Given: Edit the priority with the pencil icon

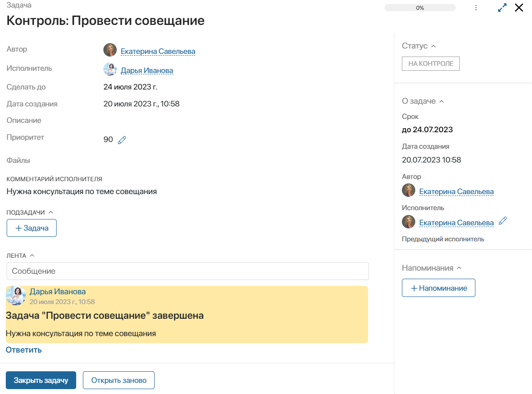Looking at the screenshot, I should coord(122,140).
